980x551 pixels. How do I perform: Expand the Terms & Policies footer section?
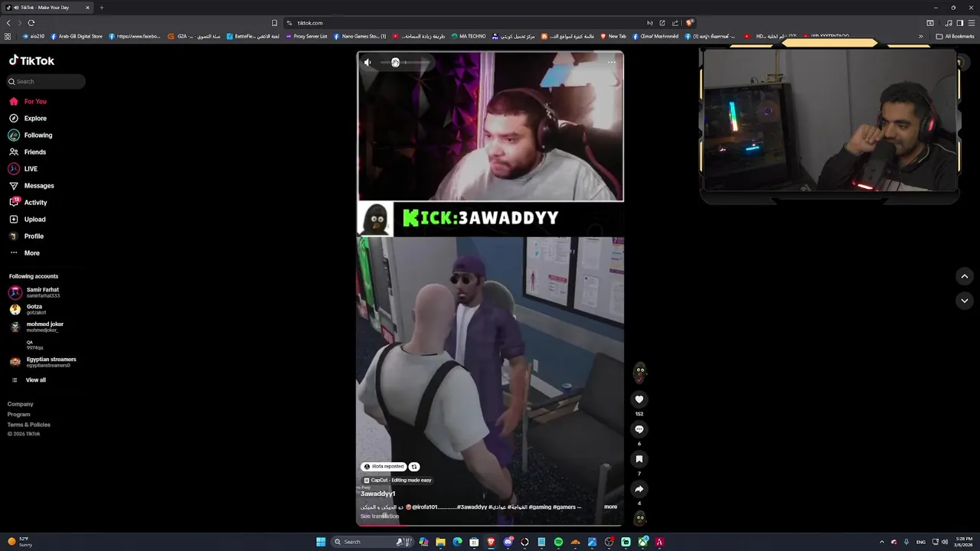click(29, 424)
